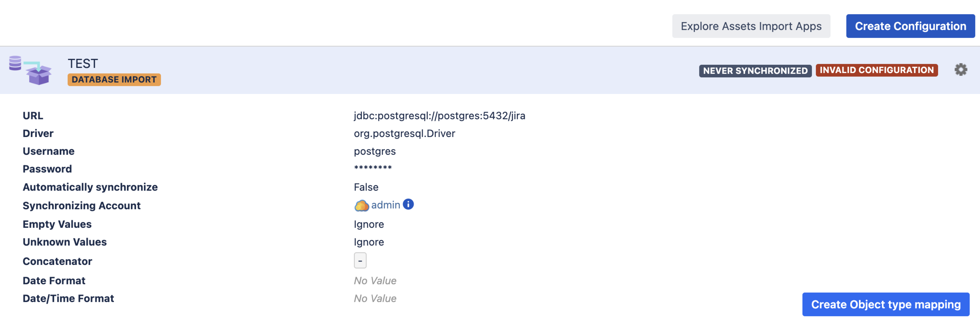Viewport: 980px width, 334px height.
Task: Open Explore Assets Import Apps
Action: 751,26
